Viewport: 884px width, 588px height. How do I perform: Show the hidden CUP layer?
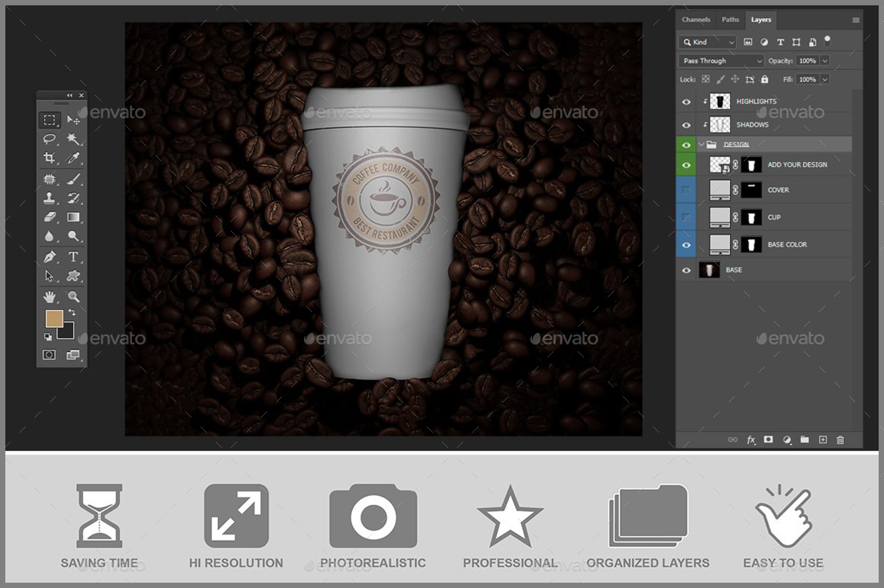click(686, 217)
